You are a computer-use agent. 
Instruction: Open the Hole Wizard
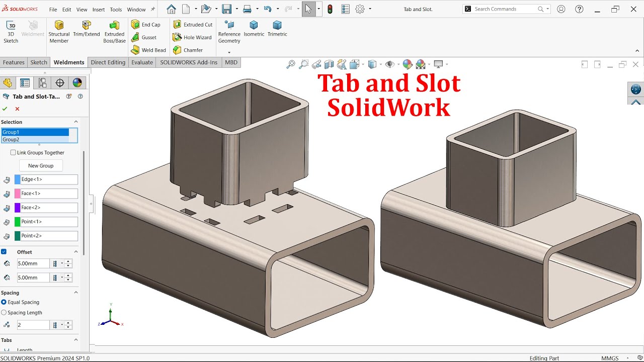click(x=192, y=37)
